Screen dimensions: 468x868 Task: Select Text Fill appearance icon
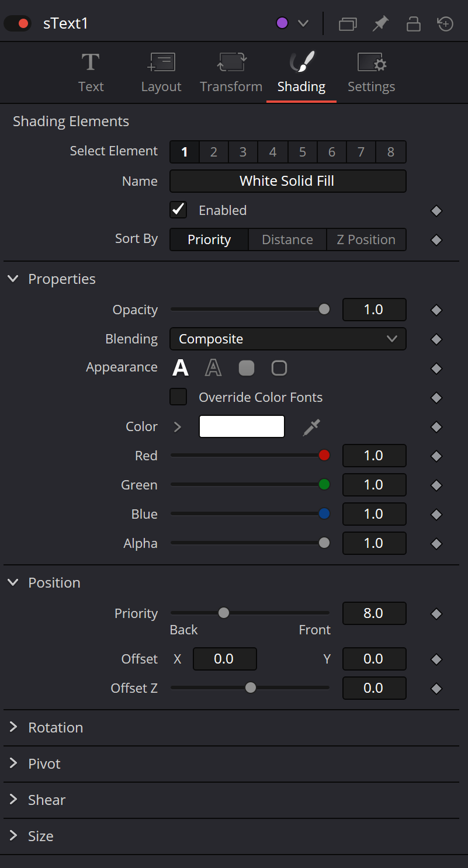click(181, 368)
